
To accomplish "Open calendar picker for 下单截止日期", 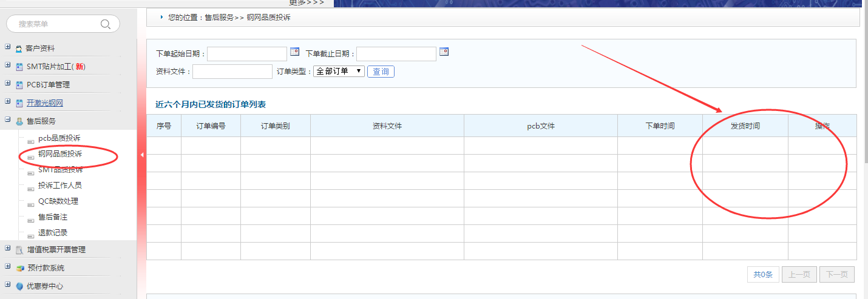I will pos(444,52).
